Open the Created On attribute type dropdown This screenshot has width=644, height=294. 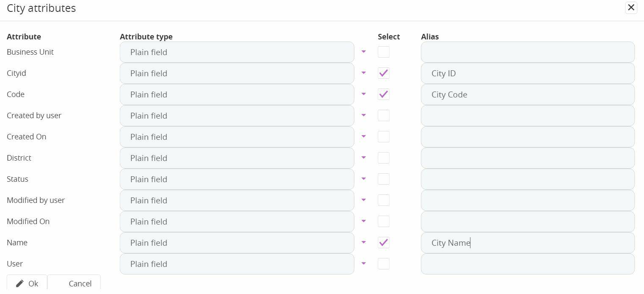(364, 136)
